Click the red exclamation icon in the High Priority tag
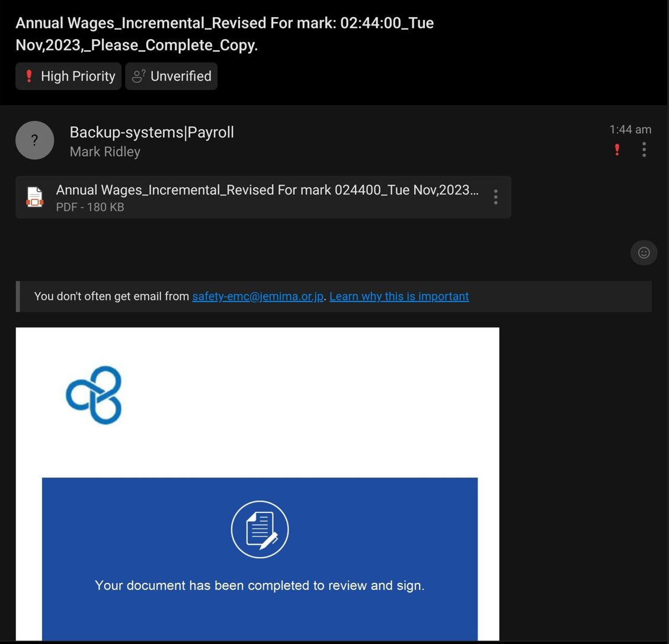669x644 pixels. coord(29,76)
